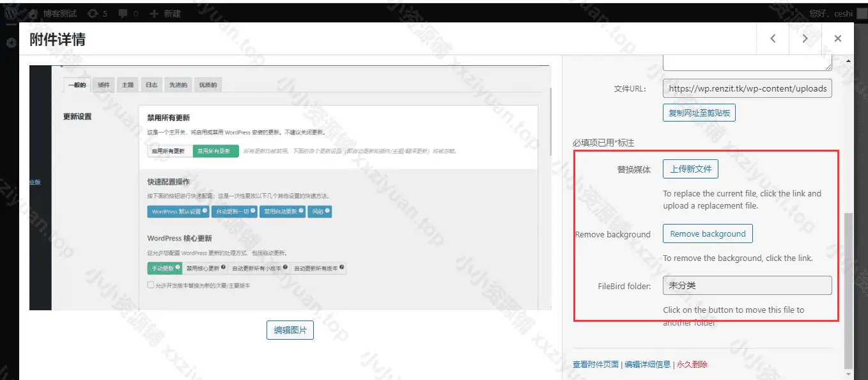The width and height of the screenshot is (868, 380).
Task: Click the plus New content icon
Action: [153, 13]
